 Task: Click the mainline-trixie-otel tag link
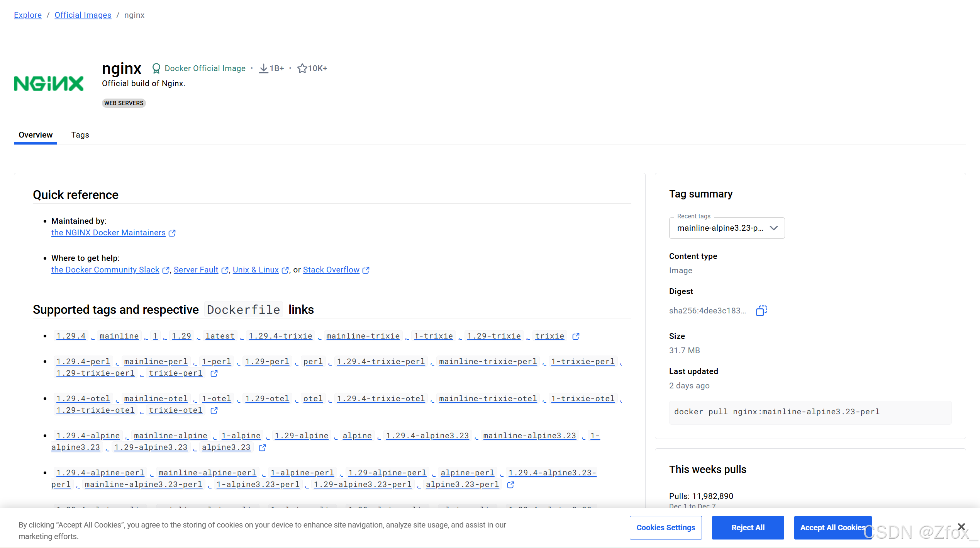(488, 399)
